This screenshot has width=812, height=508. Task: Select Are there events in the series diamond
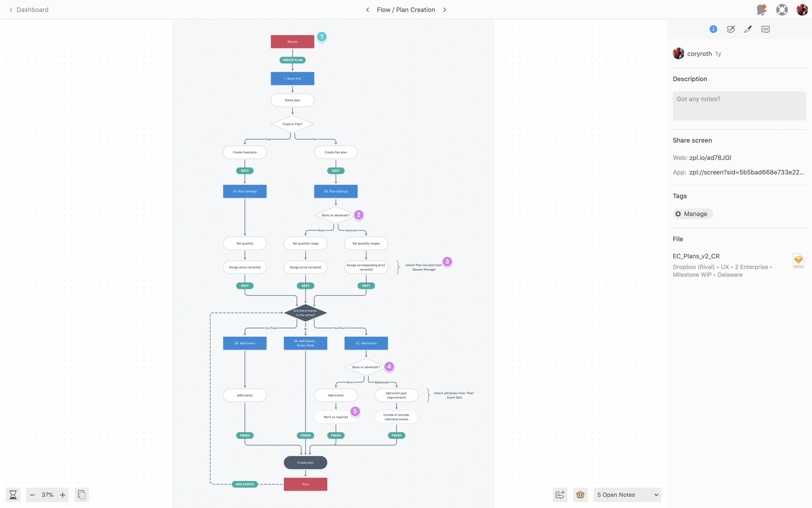[x=305, y=313]
